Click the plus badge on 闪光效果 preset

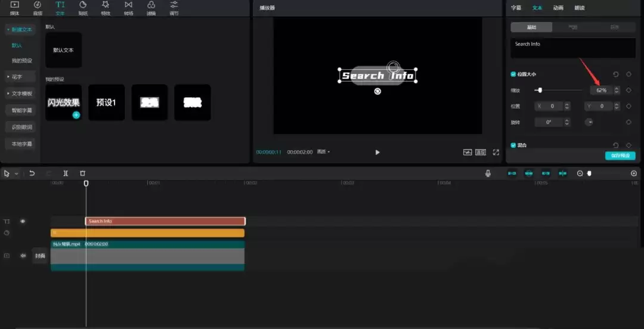(x=76, y=115)
